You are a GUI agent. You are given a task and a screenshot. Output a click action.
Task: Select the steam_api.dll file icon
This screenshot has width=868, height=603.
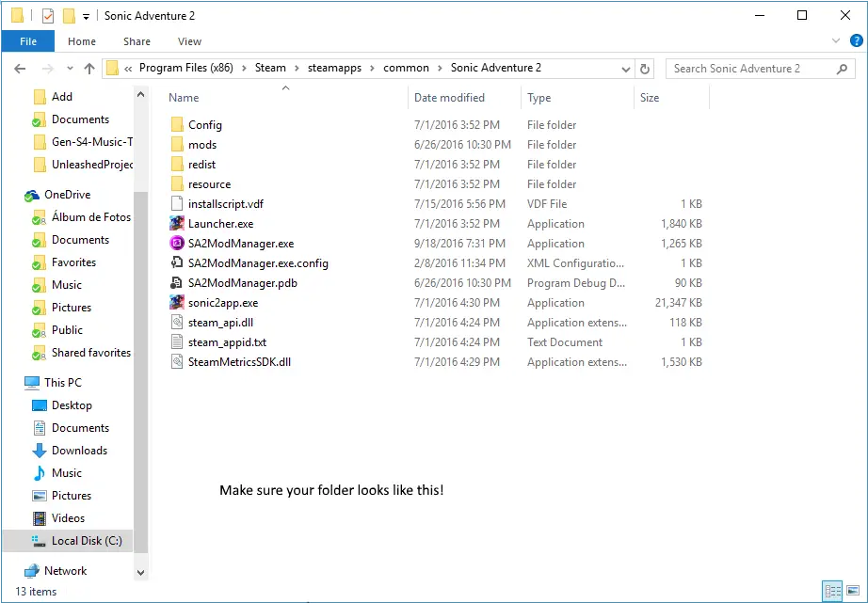pos(177,323)
